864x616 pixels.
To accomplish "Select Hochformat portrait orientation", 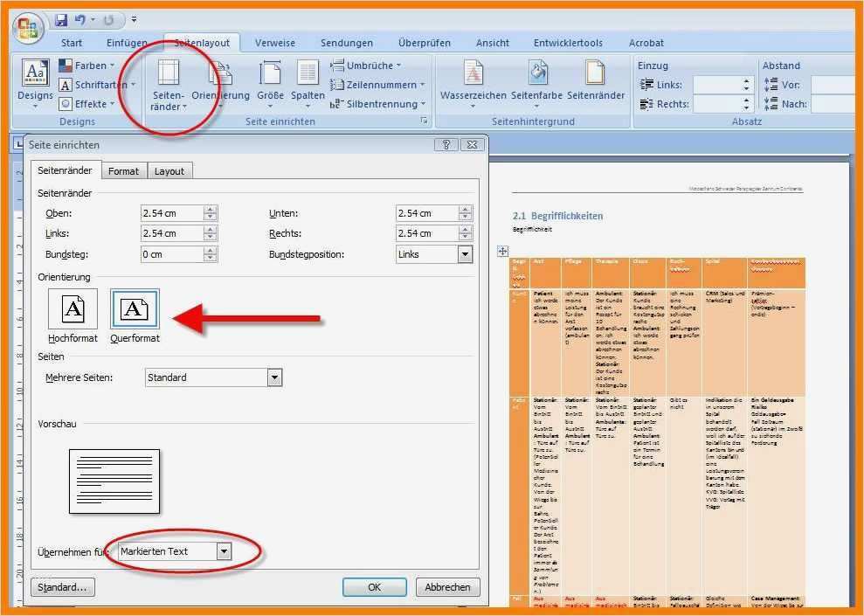I will tap(73, 316).
